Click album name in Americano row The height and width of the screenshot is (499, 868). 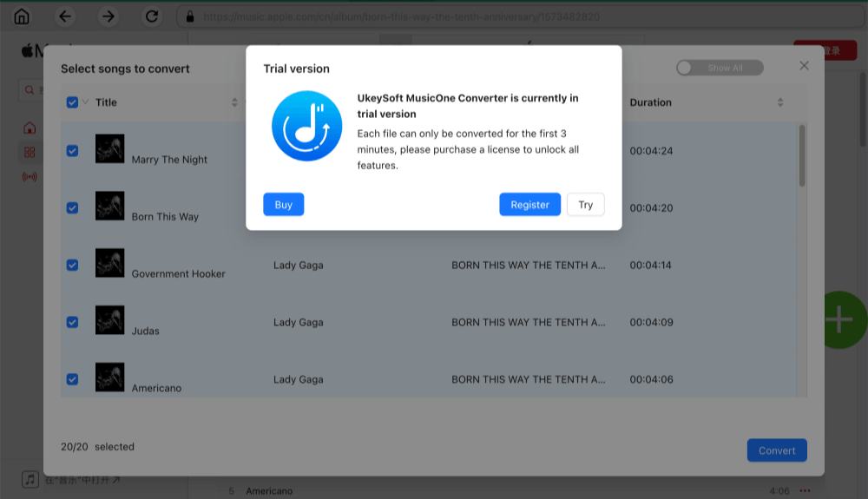tap(528, 379)
